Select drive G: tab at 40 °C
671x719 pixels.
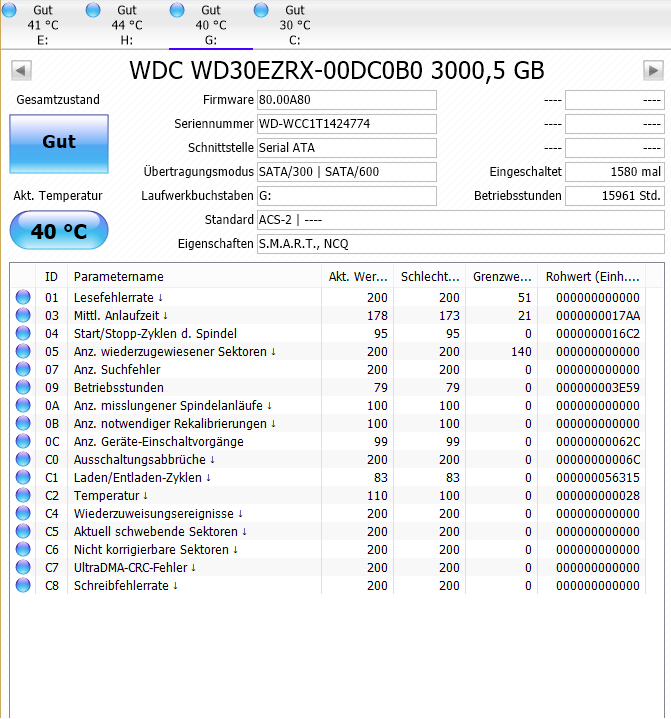(211, 25)
